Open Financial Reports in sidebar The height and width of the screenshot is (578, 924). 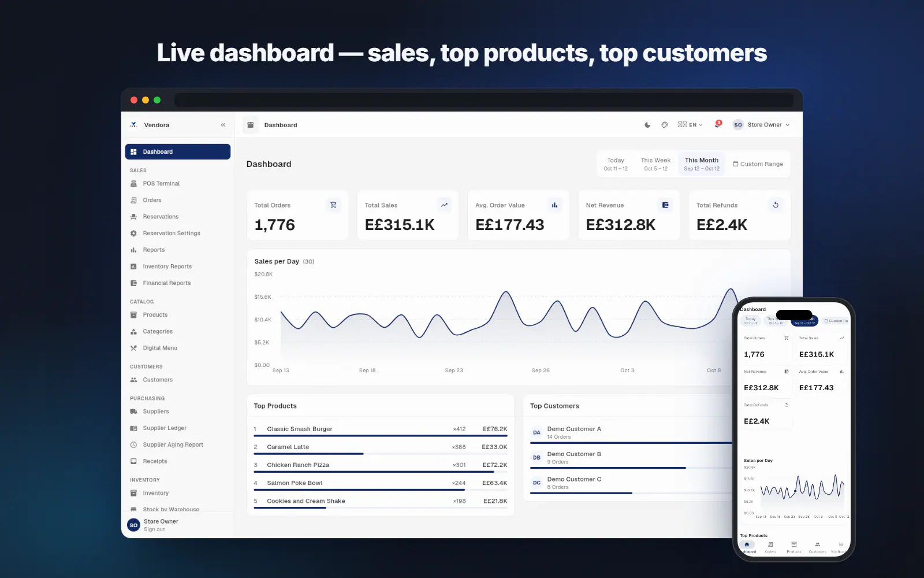tap(178, 283)
